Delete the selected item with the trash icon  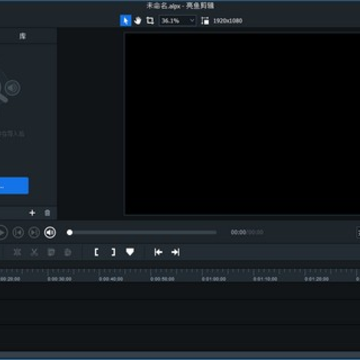pyautogui.click(x=47, y=213)
